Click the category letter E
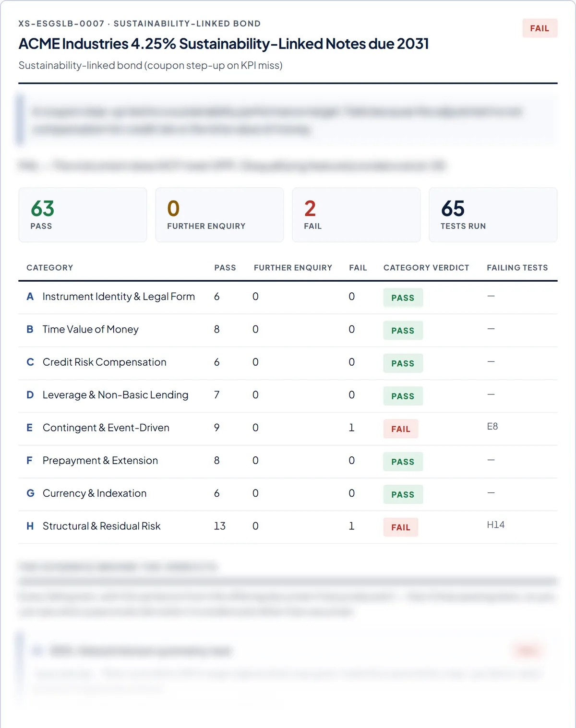 [30, 428]
